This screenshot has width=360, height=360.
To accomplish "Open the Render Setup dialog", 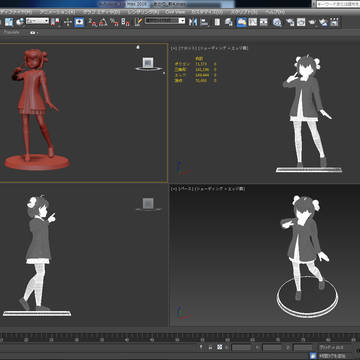I will coord(290,22).
